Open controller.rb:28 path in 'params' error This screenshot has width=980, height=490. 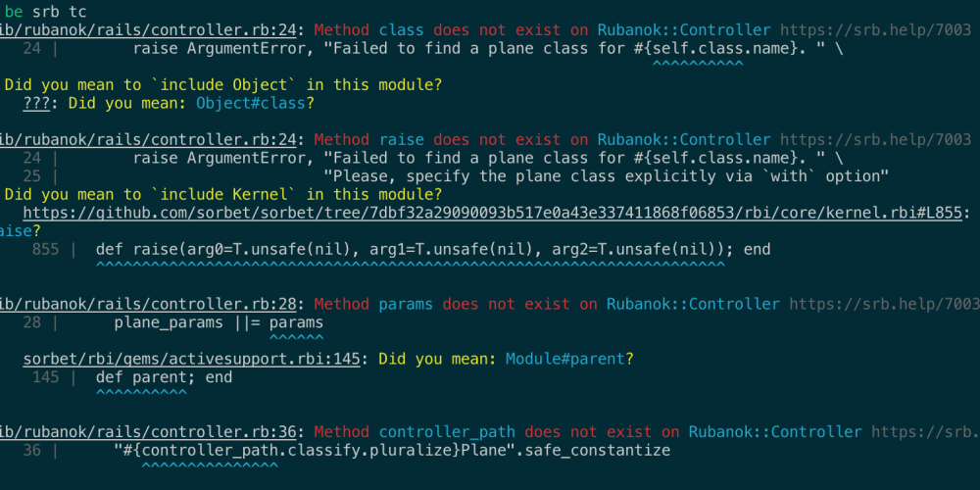point(148,304)
